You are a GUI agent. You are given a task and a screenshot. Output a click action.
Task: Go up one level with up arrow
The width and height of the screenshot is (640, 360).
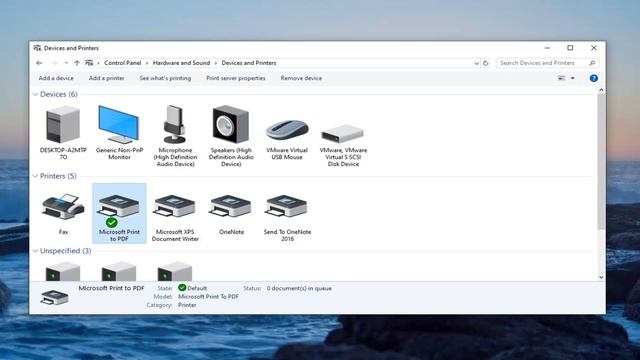tap(77, 63)
